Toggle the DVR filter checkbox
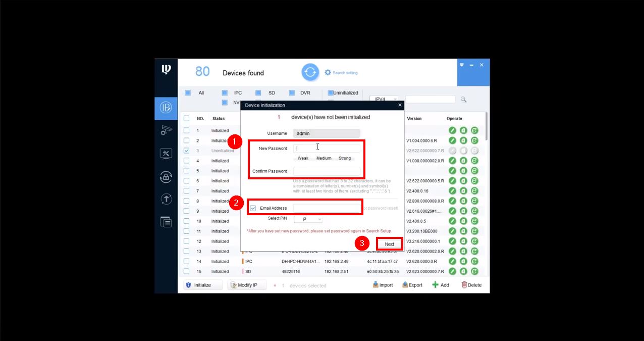Image resolution: width=644 pixels, height=341 pixels. pyautogui.click(x=291, y=93)
